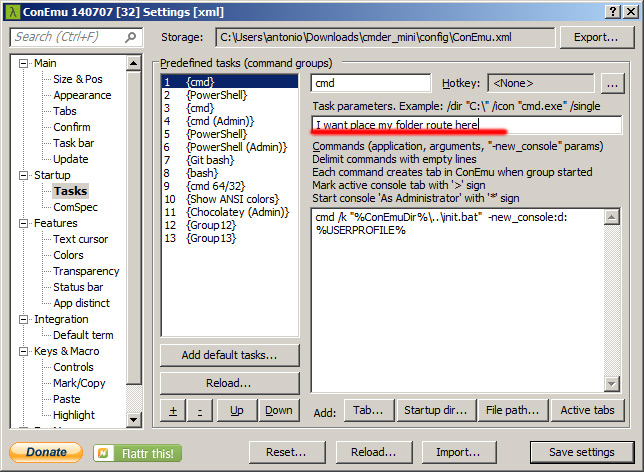The image size is (644, 472).
Task: Select task 2 {PowerShell}
Action: (x=230, y=95)
